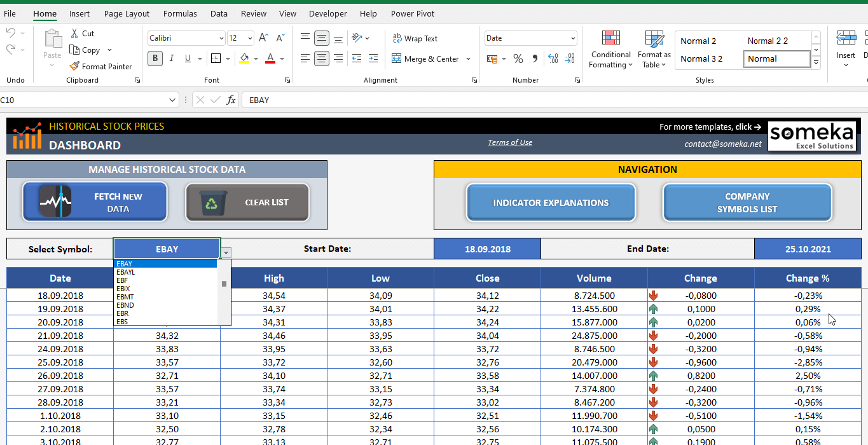
Task: Click the Center alignment icon
Action: [x=322, y=58]
